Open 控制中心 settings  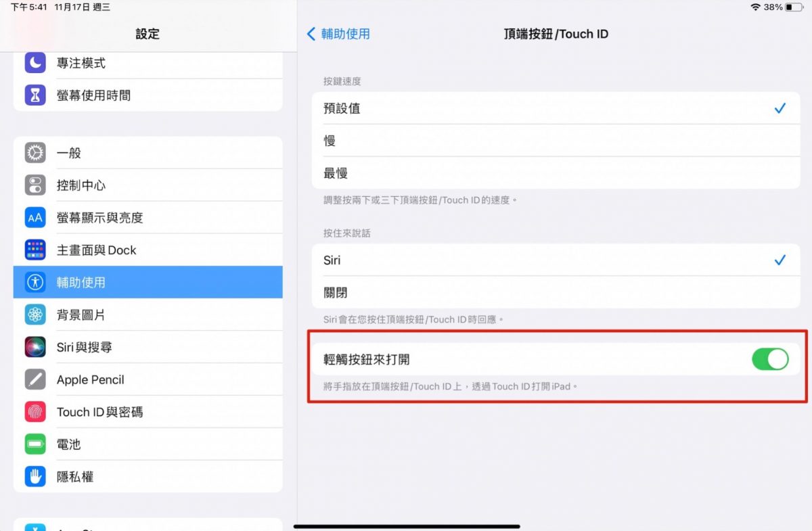(x=148, y=185)
